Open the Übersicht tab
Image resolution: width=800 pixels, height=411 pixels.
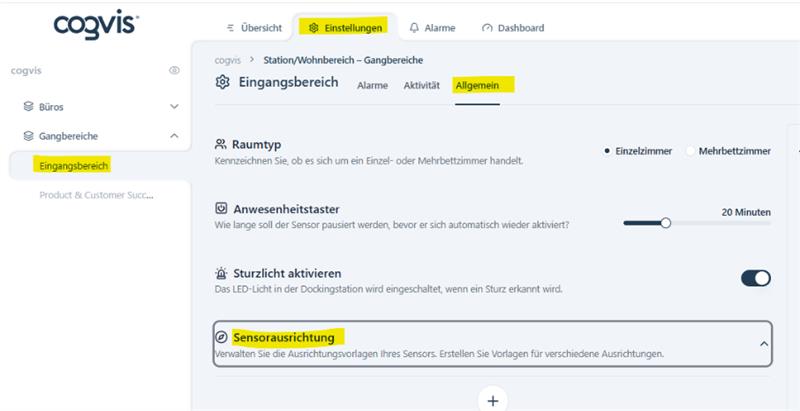tap(254, 28)
